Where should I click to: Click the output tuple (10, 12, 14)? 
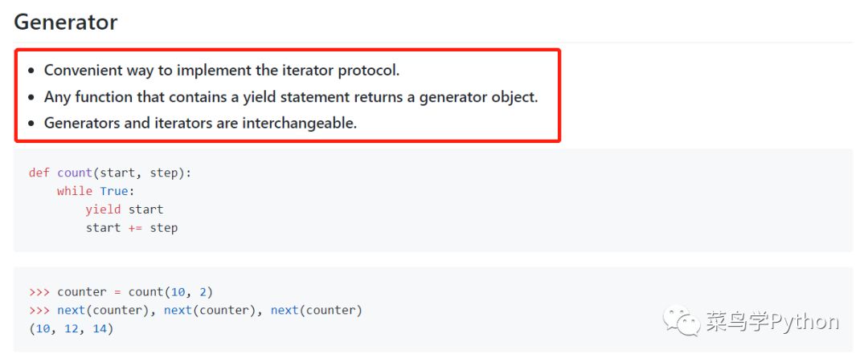point(71,329)
